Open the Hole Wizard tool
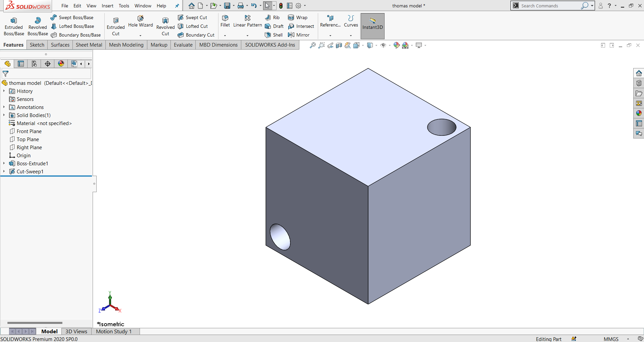The image size is (644, 342). [x=140, y=21]
